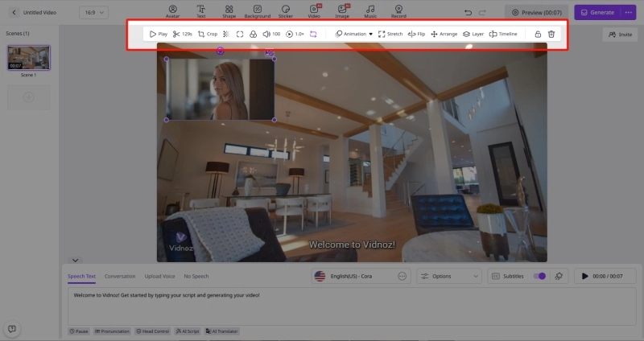Viewport: 644px width, 341px height.
Task: Select the Scene 1 thumbnail
Action: coord(29,57)
